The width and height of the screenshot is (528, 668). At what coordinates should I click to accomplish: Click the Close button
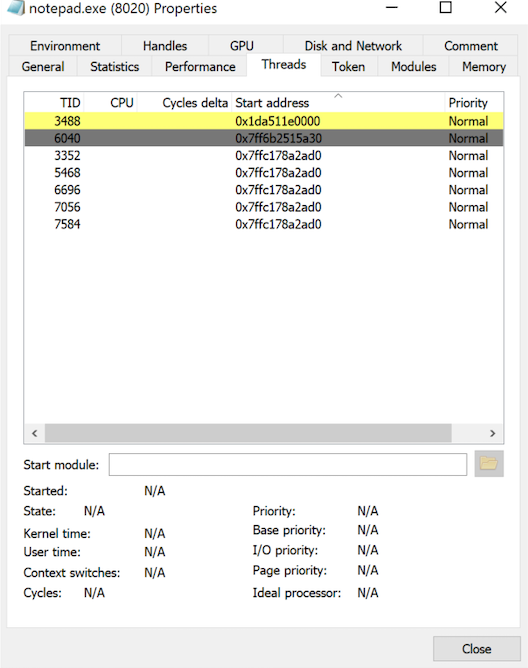[x=476, y=649]
